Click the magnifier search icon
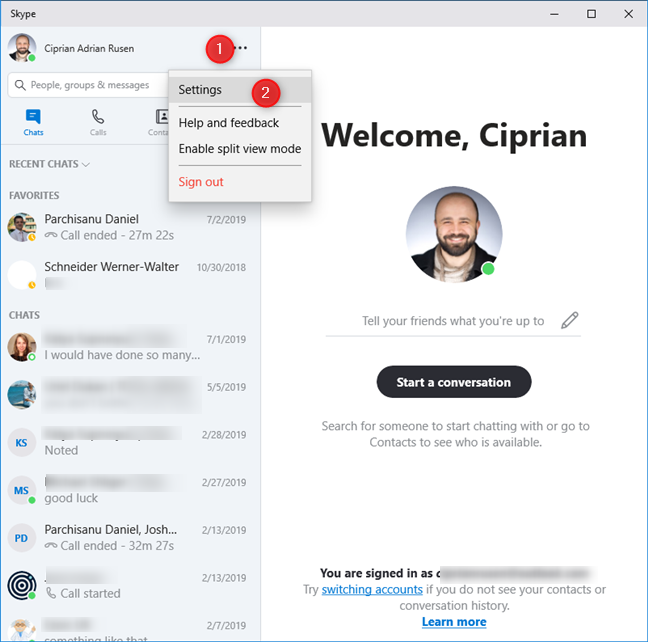 (x=19, y=85)
